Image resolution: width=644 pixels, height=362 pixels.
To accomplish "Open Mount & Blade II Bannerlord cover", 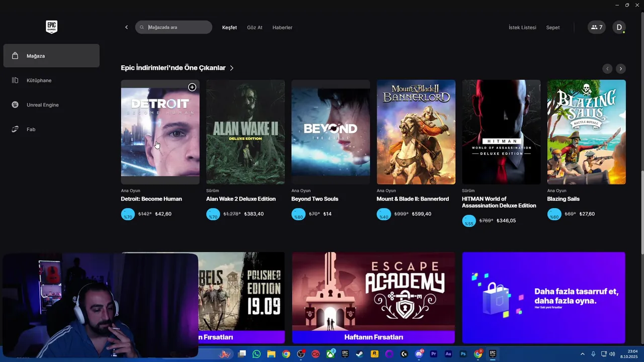I will coord(416,132).
